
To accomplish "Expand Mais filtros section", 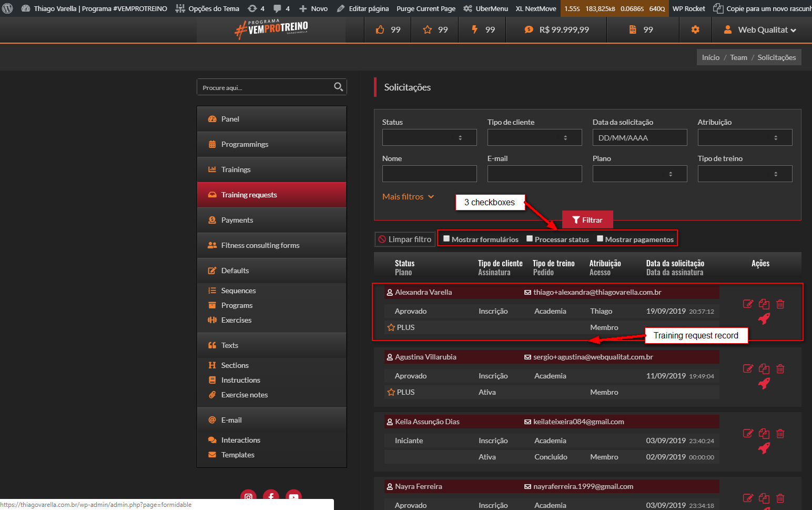I will coord(408,196).
